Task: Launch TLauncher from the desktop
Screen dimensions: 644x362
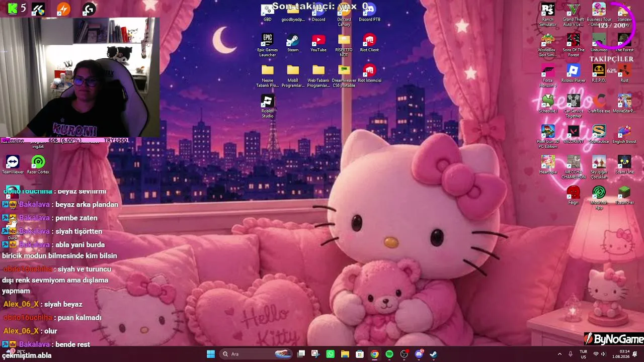Action: coord(624,196)
